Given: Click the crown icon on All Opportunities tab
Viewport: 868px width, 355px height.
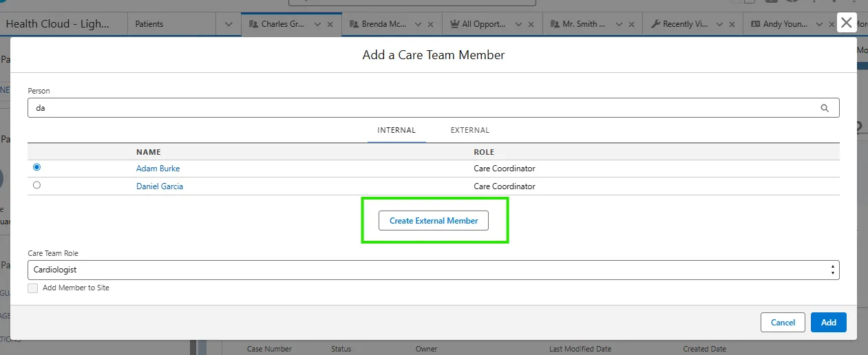Looking at the screenshot, I should point(454,24).
